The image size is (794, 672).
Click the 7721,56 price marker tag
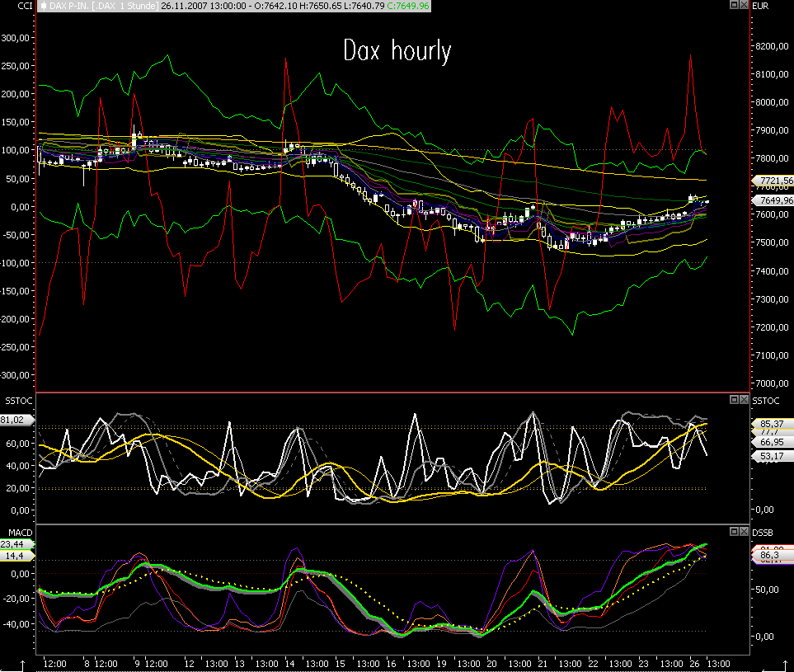coord(773,180)
